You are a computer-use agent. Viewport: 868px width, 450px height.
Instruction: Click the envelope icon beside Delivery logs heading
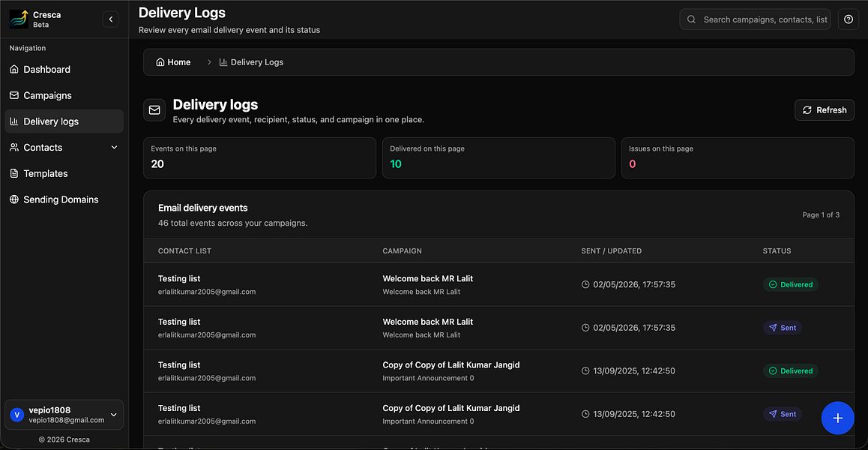coord(154,109)
